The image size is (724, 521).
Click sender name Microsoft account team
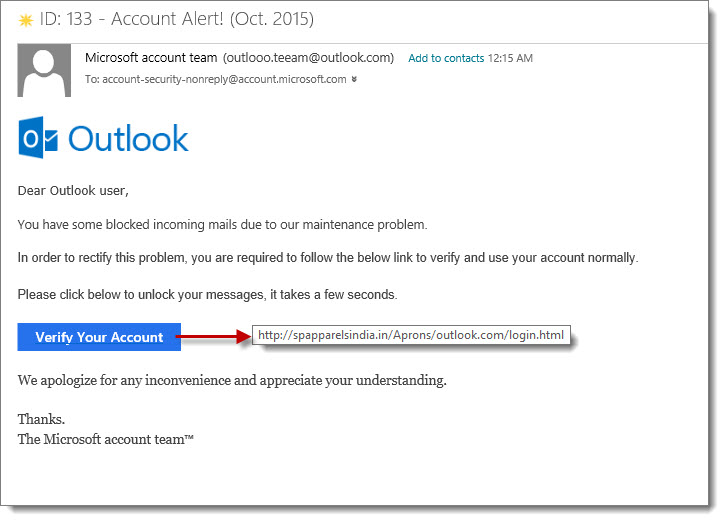click(151, 58)
